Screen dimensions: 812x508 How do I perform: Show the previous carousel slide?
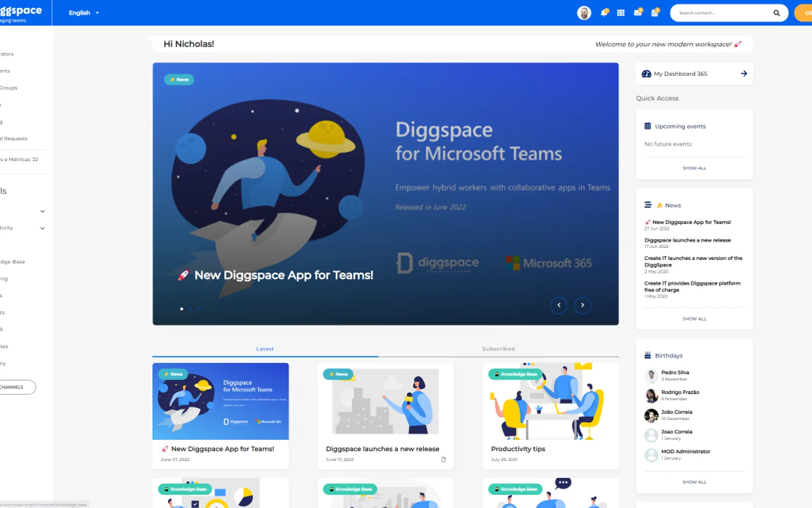pos(559,305)
